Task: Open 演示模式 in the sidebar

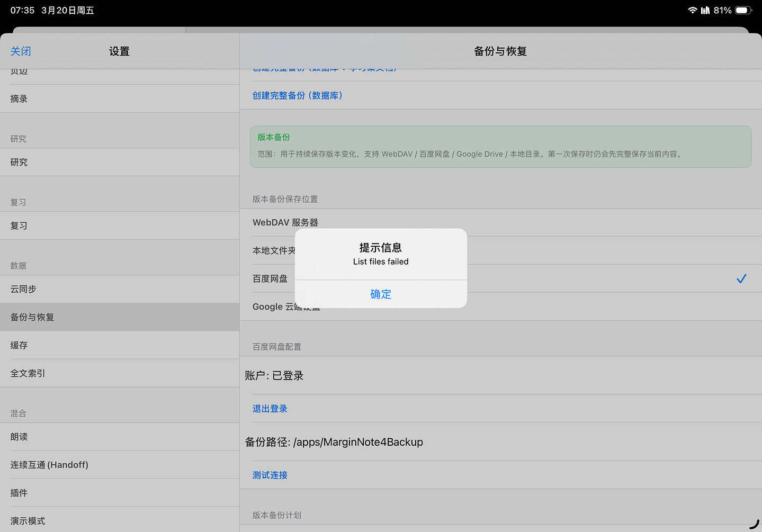Action: tap(28, 521)
